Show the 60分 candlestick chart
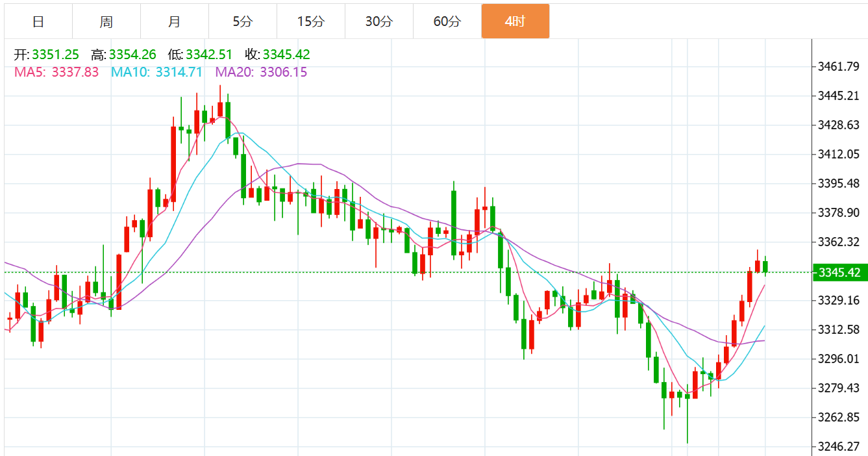The width and height of the screenshot is (868, 456). coord(447,21)
